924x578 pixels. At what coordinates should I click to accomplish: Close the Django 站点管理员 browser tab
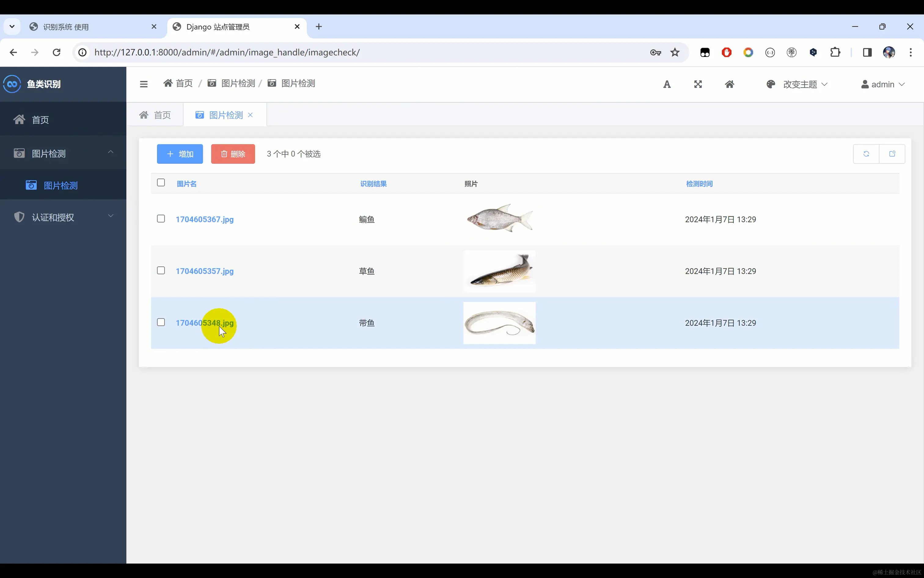[297, 26]
